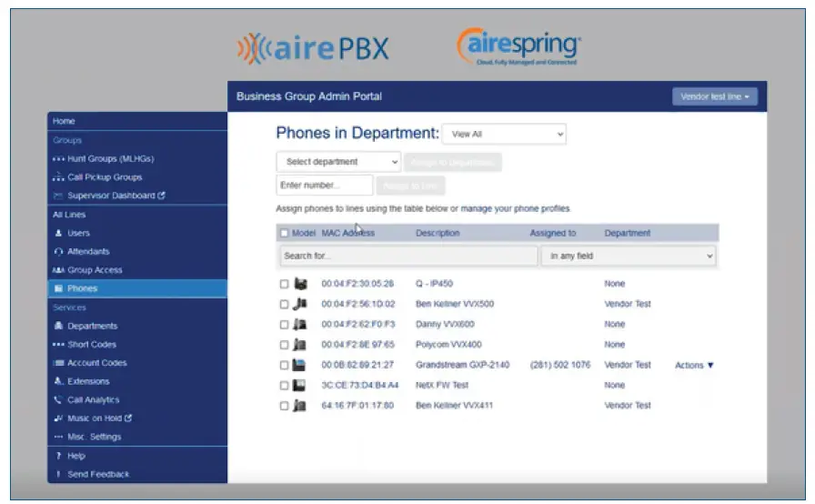Open the Vendor test line account button
815x504 pixels.
tap(715, 96)
